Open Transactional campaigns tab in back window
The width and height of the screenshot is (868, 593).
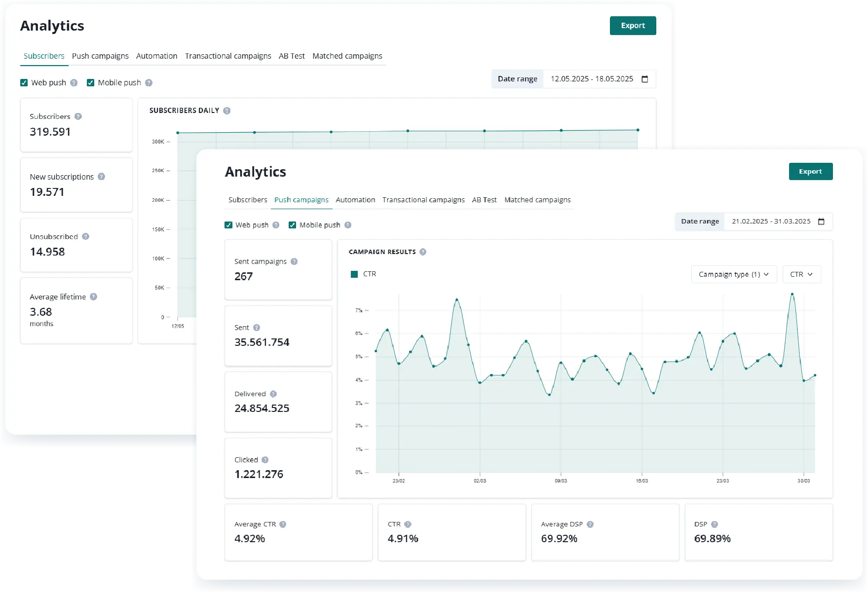tap(228, 56)
